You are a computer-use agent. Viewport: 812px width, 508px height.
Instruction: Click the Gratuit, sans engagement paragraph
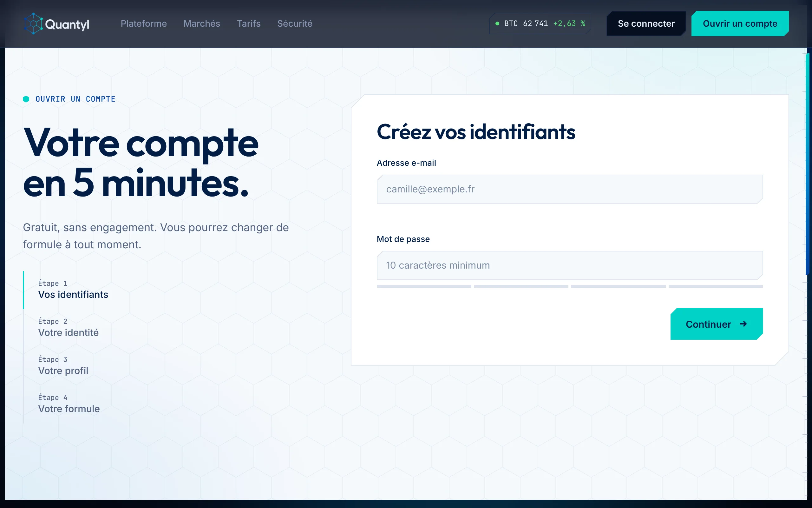(x=156, y=236)
